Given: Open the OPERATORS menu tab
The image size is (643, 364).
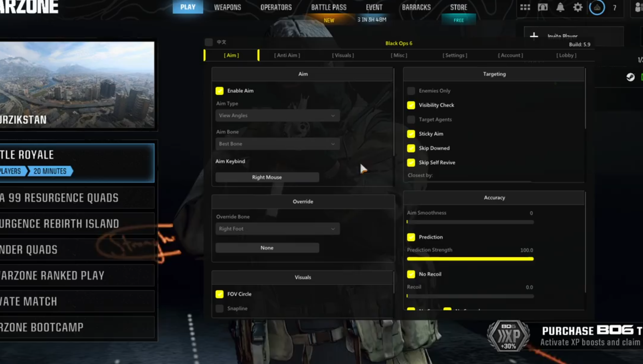Looking at the screenshot, I should click(276, 7).
